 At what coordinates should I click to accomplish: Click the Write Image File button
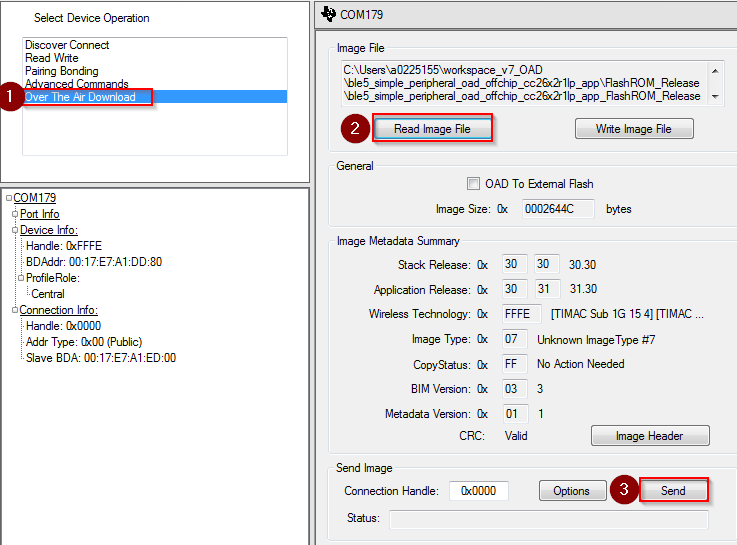pyautogui.click(x=633, y=129)
